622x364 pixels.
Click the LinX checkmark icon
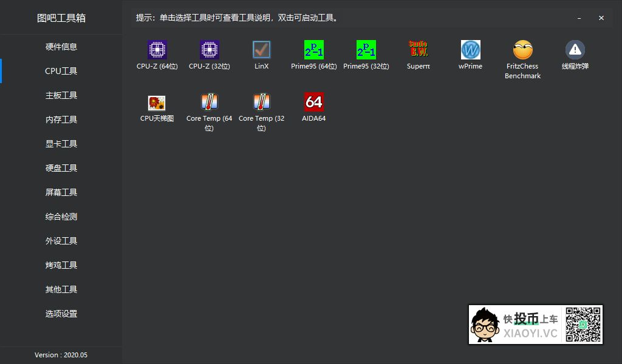coord(261,50)
